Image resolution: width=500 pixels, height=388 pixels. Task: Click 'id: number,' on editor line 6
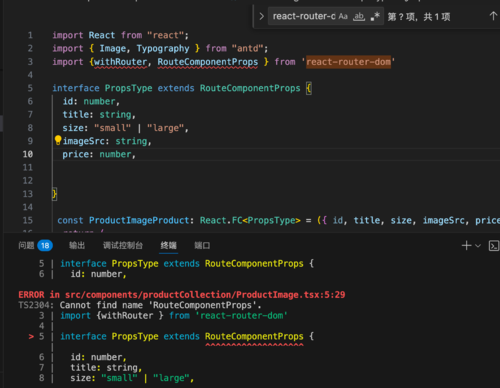[91, 101]
